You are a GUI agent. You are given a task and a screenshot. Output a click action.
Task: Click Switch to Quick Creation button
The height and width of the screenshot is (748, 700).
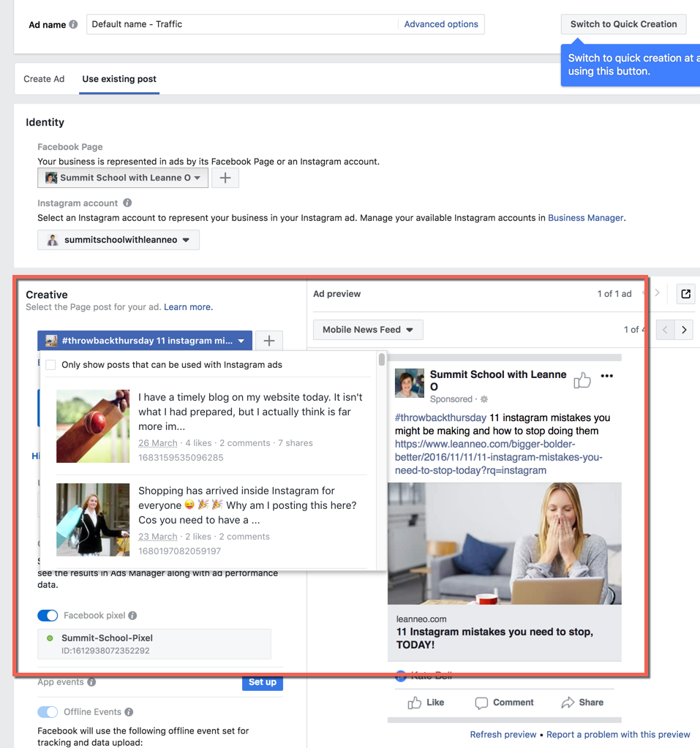pos(624,24)
